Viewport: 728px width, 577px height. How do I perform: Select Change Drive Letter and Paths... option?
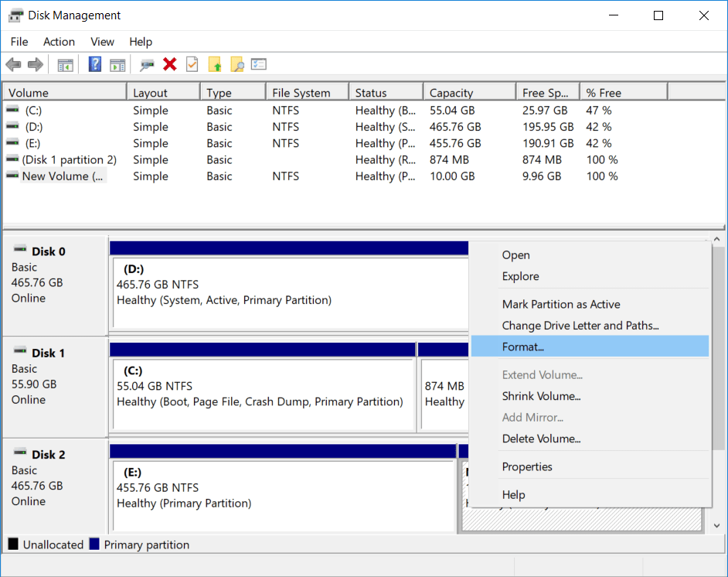click(580, 326)
